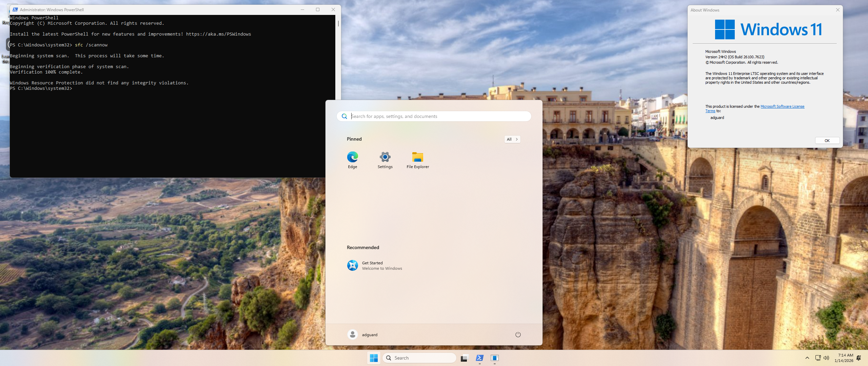Expand hidden system tray icons chevron
868x366 pixels.
[x=807, y=358]
